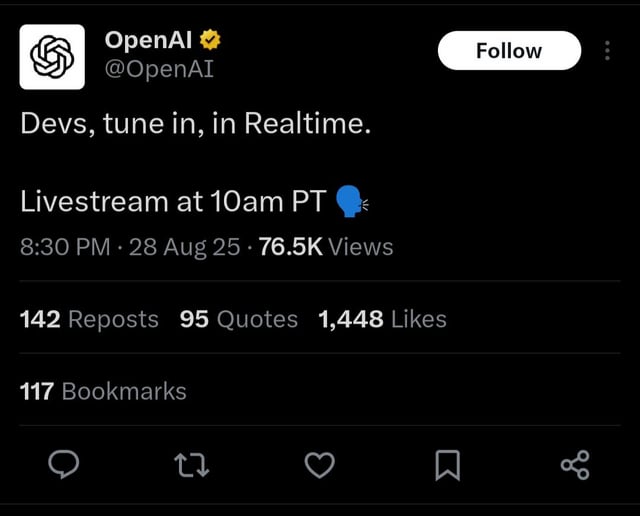Click the OpenAI display name
Viewport: 640px width, 516px height.
148,40
